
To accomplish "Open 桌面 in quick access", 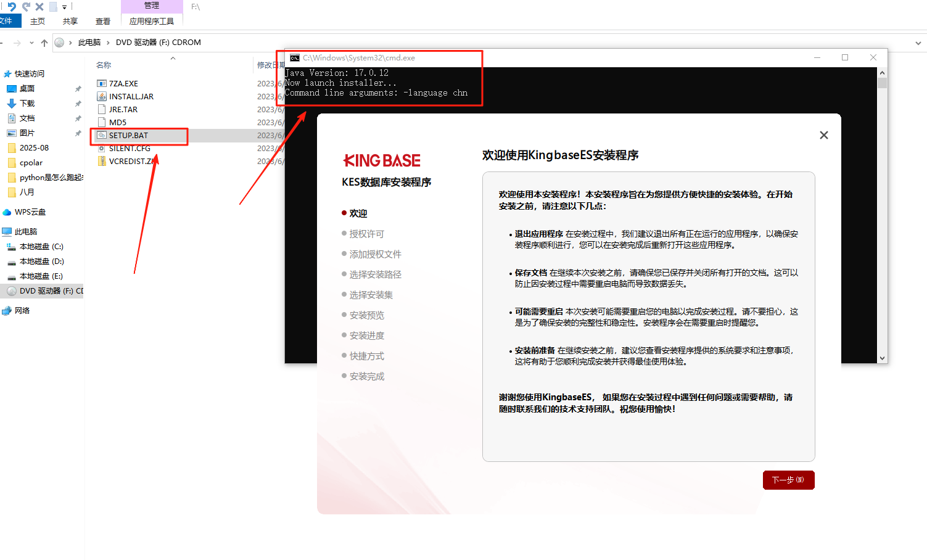I will point(27,88).
